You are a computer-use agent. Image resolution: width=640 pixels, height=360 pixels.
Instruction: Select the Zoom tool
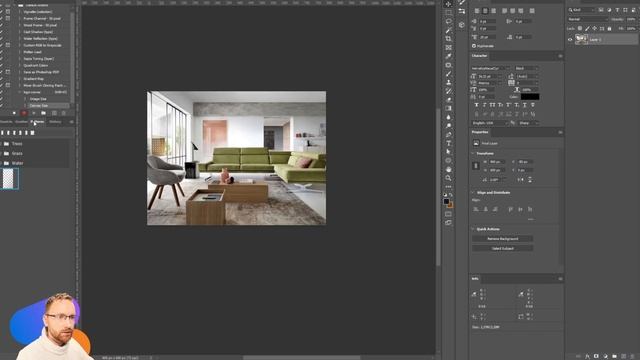(448, 178)
